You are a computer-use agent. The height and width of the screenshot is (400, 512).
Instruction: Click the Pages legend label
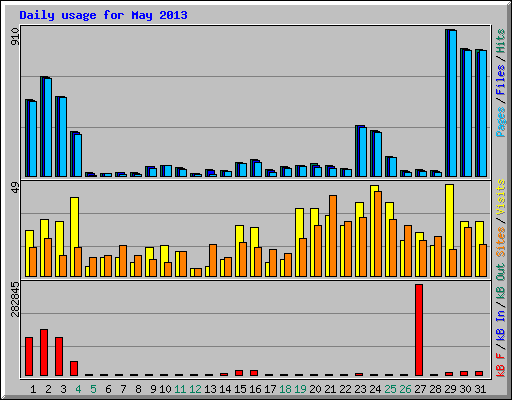pos(501,122)
